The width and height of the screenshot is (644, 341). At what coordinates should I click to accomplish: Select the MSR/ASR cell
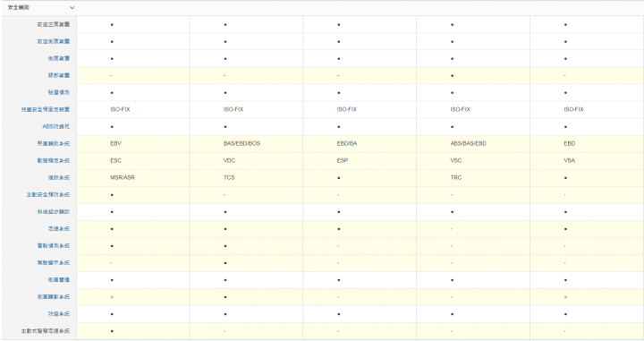coord(123,177)
